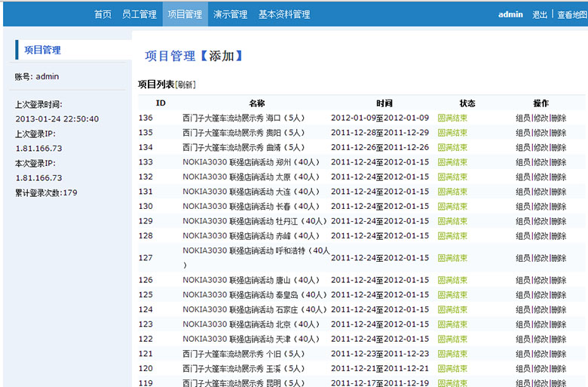Click the 时间 column header
The height and width of the screenshot is (387, 588).
[x=384, y=103]
